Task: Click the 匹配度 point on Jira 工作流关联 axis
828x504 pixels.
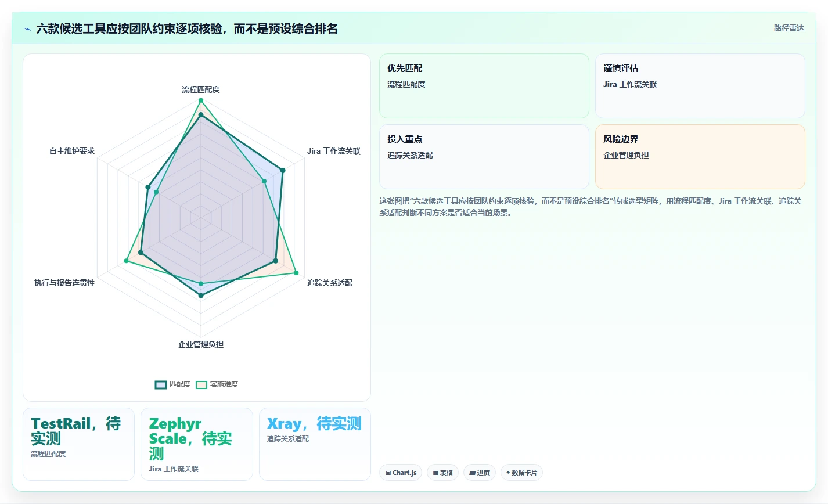Action: [x=283, y=171]
